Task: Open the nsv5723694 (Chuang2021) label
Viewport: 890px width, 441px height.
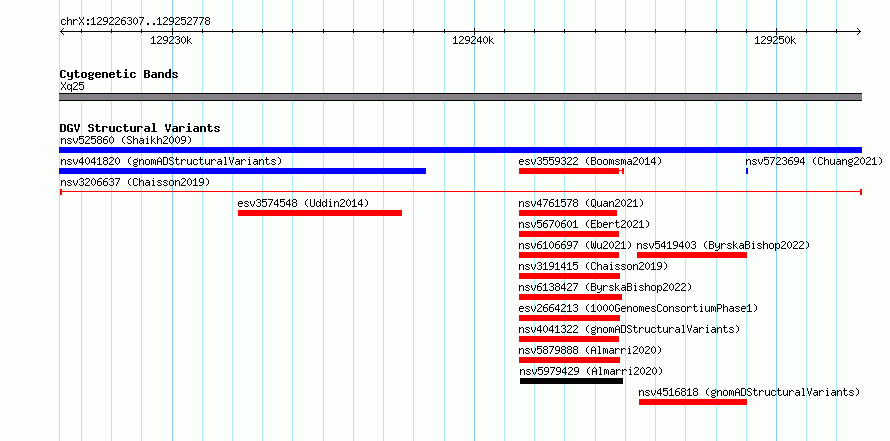Action: tap(814, 161)
